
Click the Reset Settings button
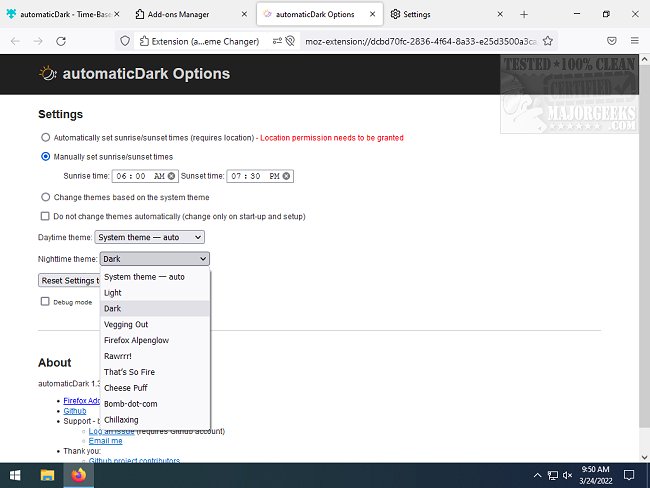pos(69,281)
